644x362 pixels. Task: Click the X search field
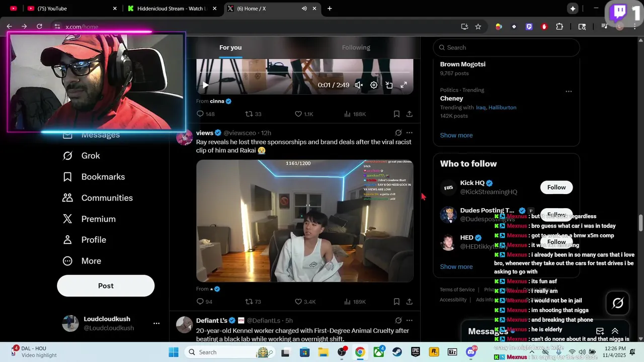click(x=507, y=47)
